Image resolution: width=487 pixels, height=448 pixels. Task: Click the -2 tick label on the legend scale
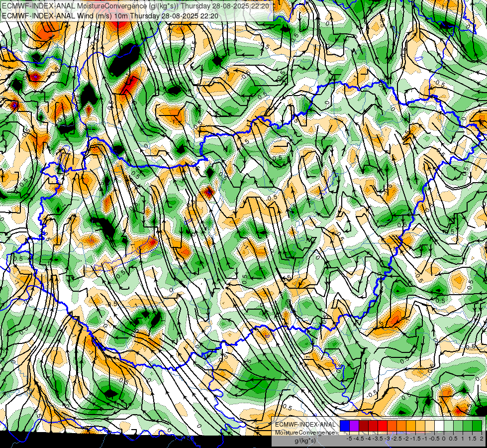click(x=406, y=439)
